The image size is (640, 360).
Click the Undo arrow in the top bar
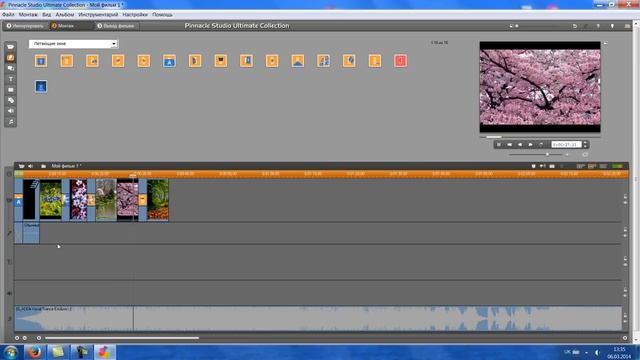click(x=575, y=26)
